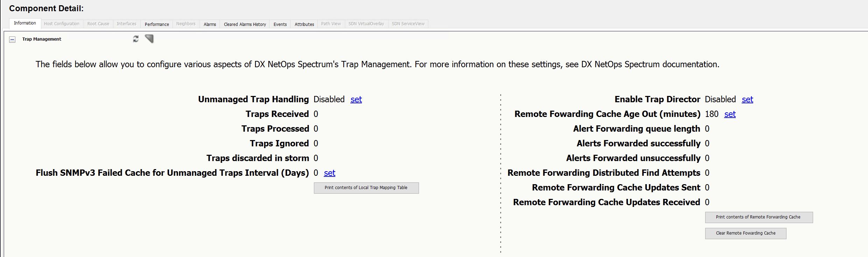Viewport: 868px width, 257px height.
Task: Click set link for Unmanaged Trap Handling
Action: (x=356, y=99)
